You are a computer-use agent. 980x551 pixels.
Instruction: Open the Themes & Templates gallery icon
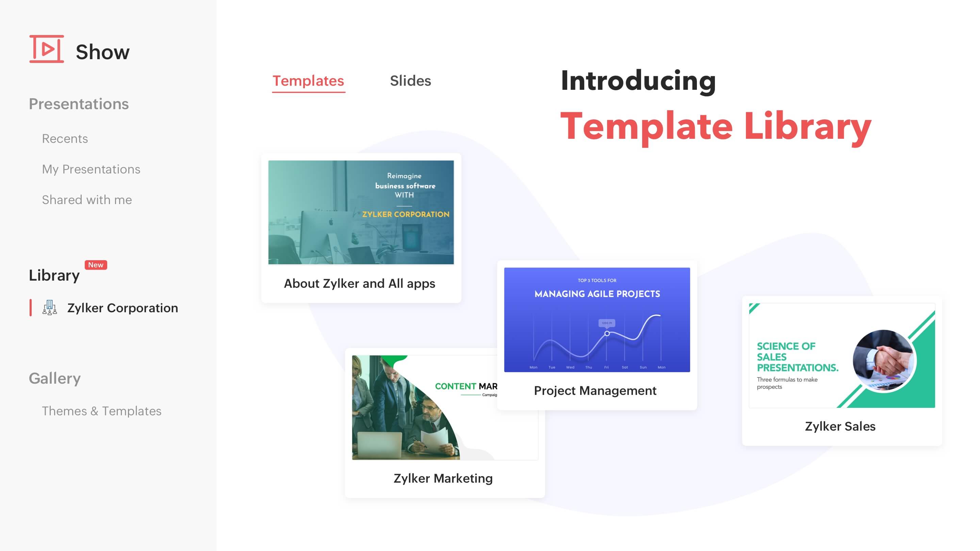(102, 410)
